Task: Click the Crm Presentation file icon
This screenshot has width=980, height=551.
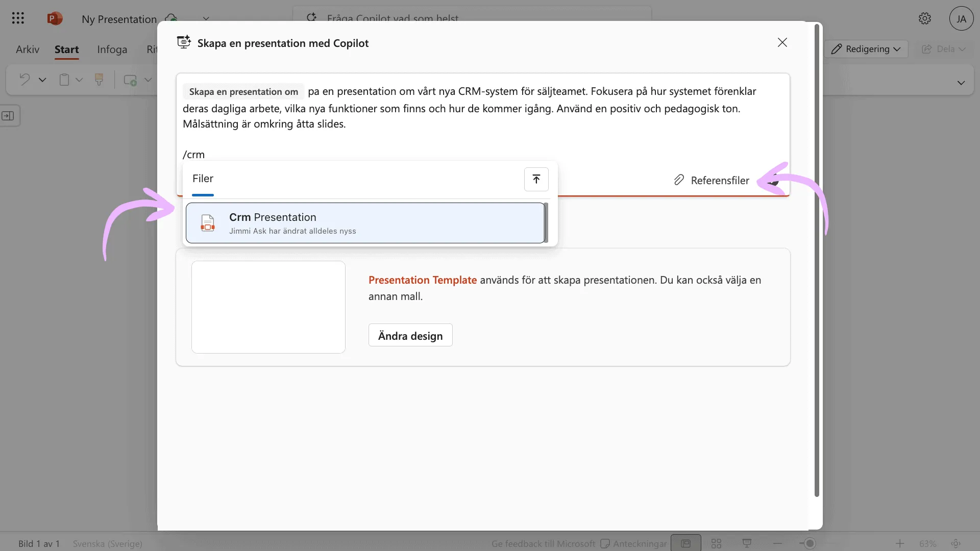Action: coord(207,223)
